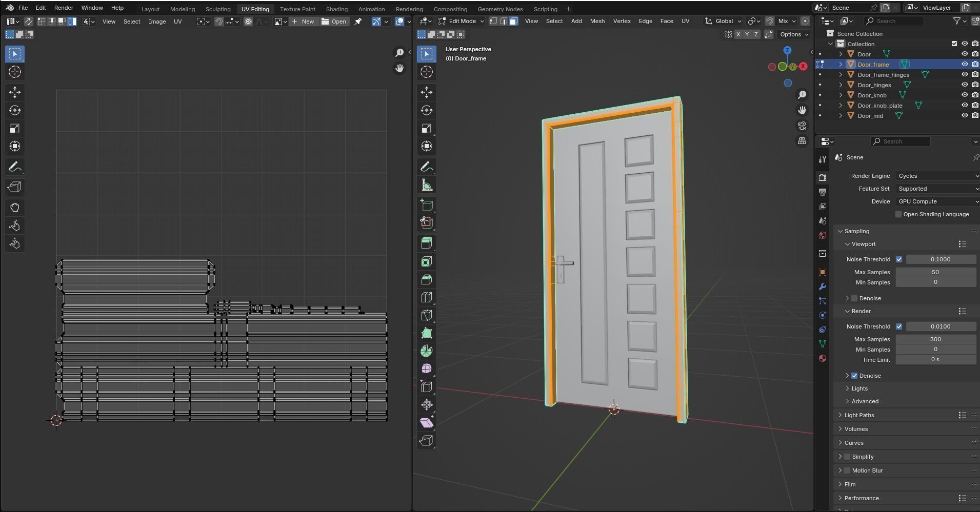
Task: Select Door_frame_hinges in the outliner
Action: (x=883, y=75)
